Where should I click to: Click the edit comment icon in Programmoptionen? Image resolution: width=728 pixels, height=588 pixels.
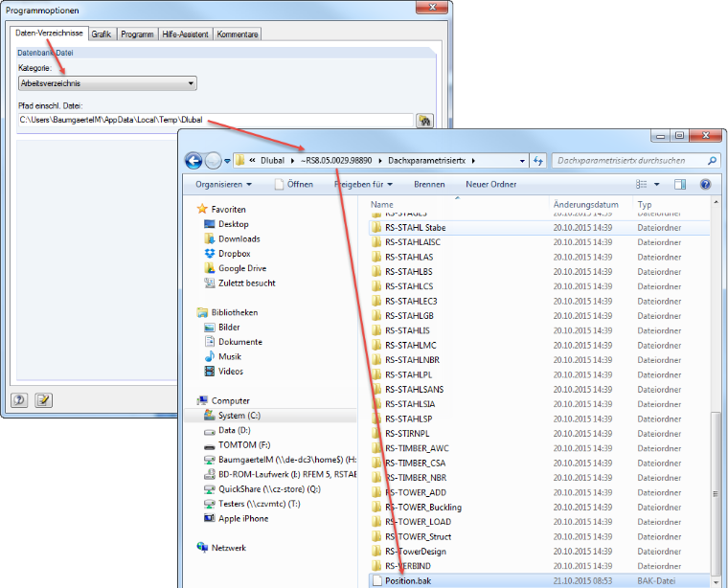44,400
